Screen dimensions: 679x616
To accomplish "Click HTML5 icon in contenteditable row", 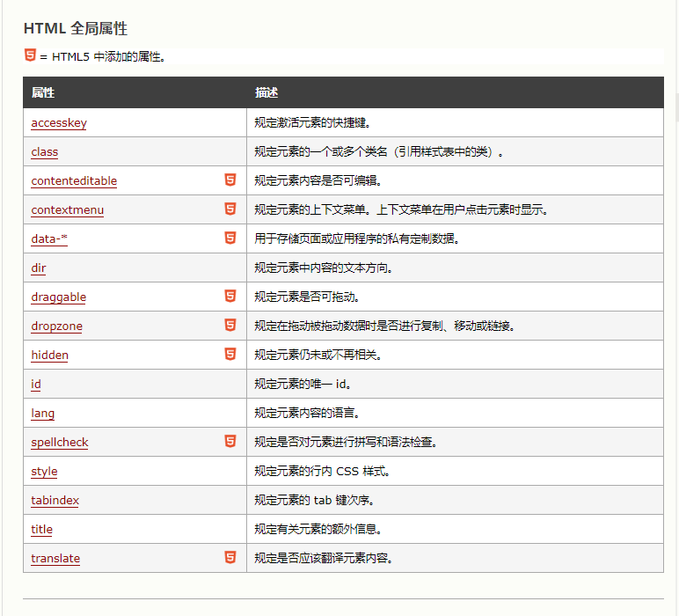I will 230,180.
